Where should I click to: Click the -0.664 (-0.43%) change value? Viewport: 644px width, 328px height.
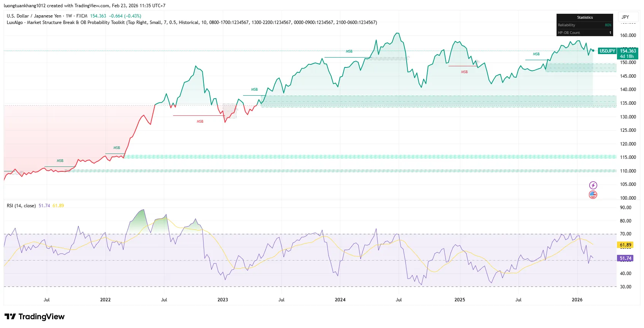click(125, 16)
